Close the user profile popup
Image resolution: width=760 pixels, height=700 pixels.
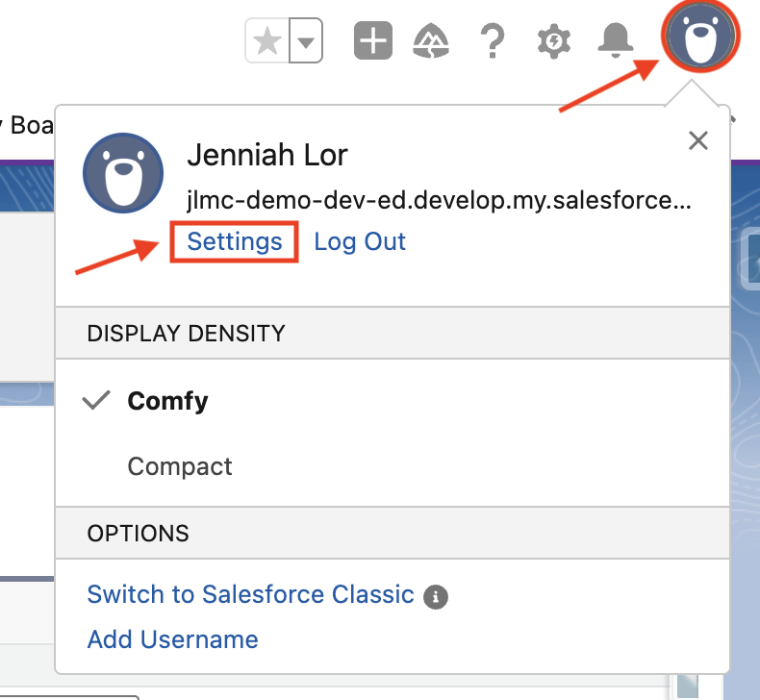pos(698,141)
